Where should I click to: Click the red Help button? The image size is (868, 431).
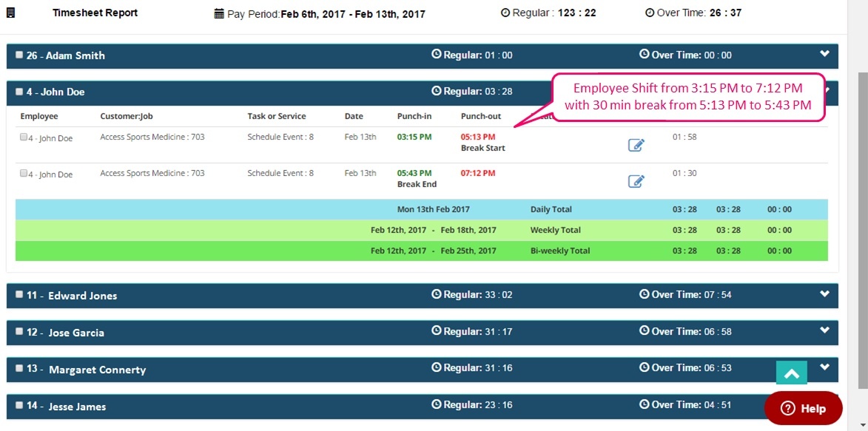pos(803,408)
